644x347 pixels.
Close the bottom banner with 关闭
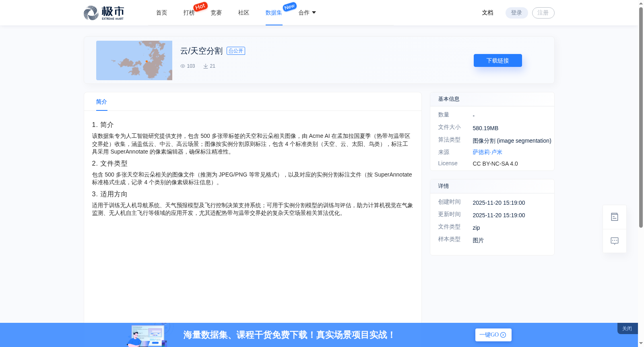point(627,328)
